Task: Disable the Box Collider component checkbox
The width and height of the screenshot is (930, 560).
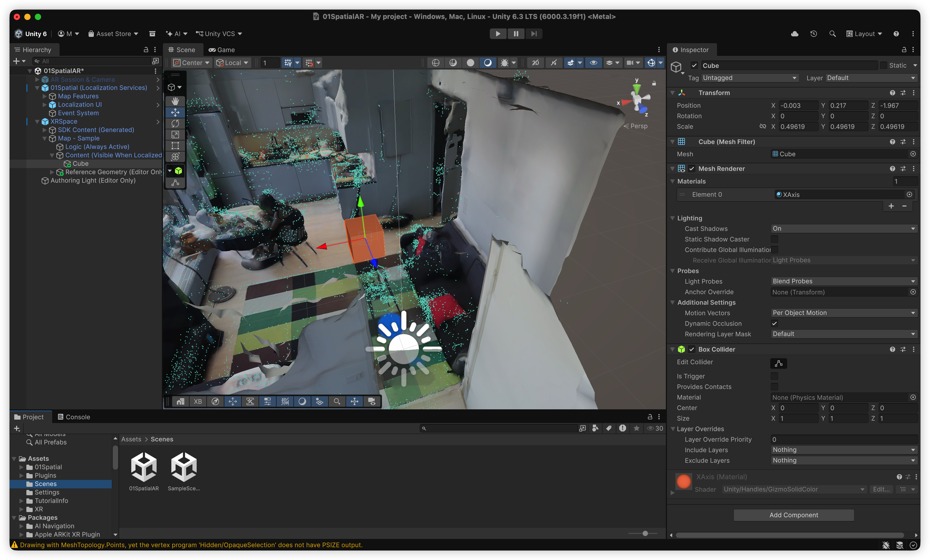Action: (x=691, y=349)
